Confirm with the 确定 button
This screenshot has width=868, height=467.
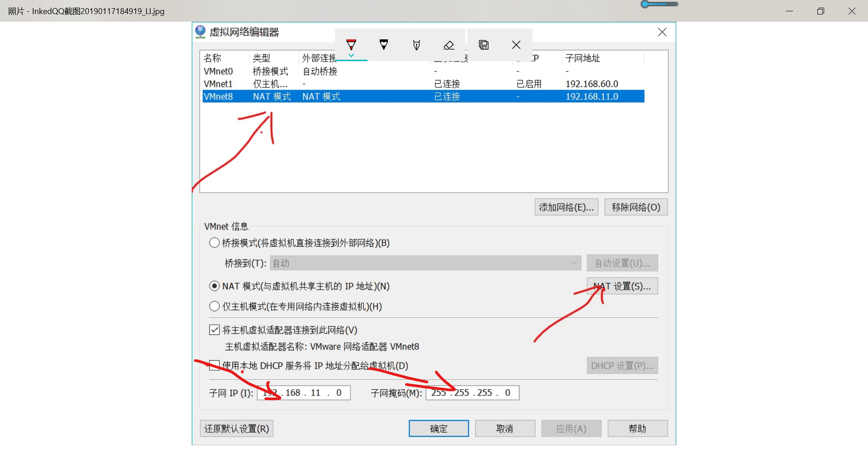pyautogui.click(x=439, y=429)
